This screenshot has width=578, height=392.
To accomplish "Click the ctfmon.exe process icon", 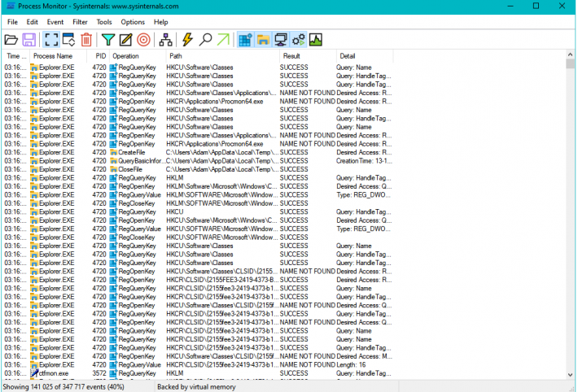I will (x=34, y=373).
